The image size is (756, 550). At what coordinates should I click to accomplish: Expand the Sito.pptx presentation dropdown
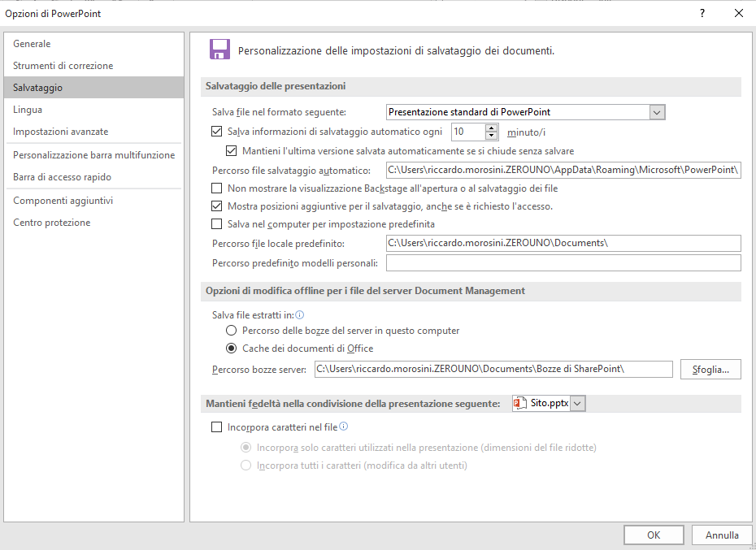578,404
